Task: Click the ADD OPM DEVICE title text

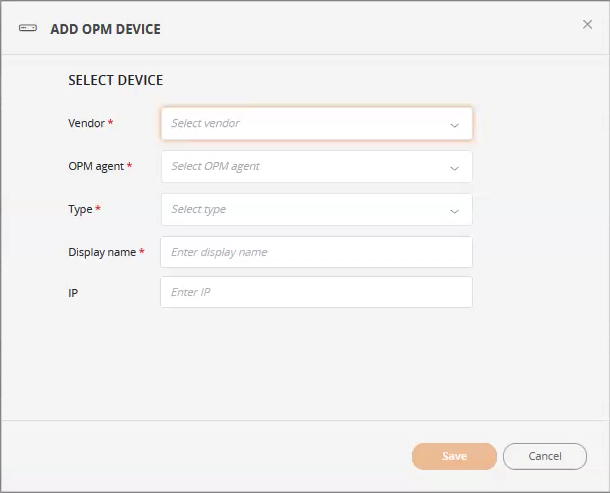Action: pos(105,29)
